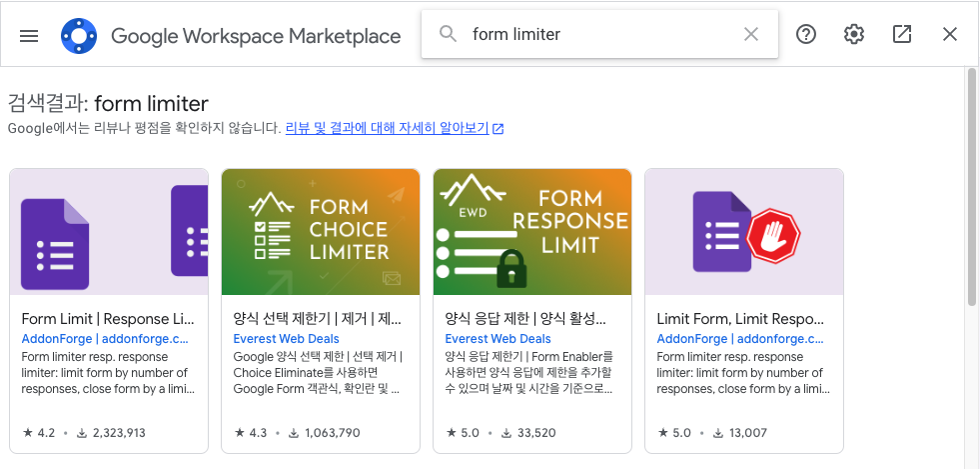Click the 5.0 rating beside 13,007
Image resolution: width=980 pixels, height=469 pixels.
click(x=674, y=433)
